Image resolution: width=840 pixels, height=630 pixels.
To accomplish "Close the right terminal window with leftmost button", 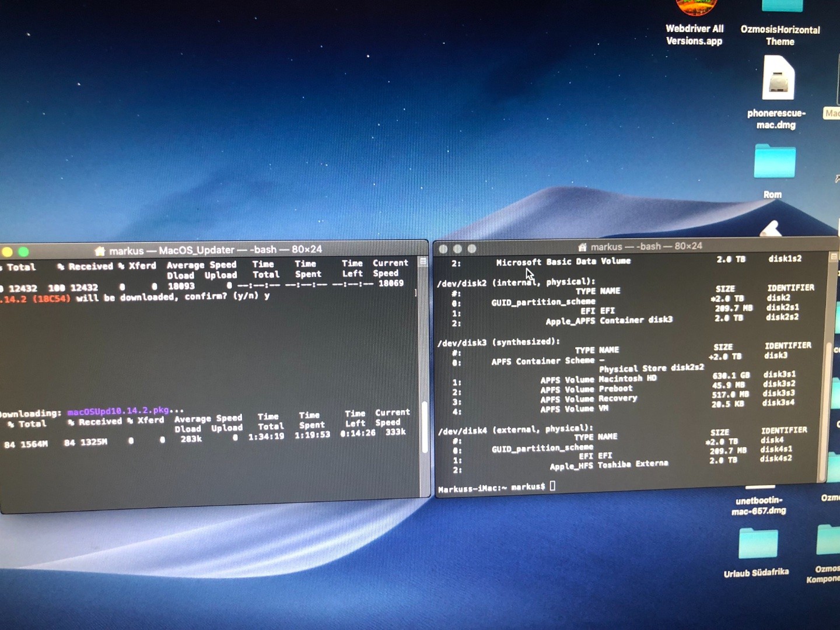I will (443, 249).
